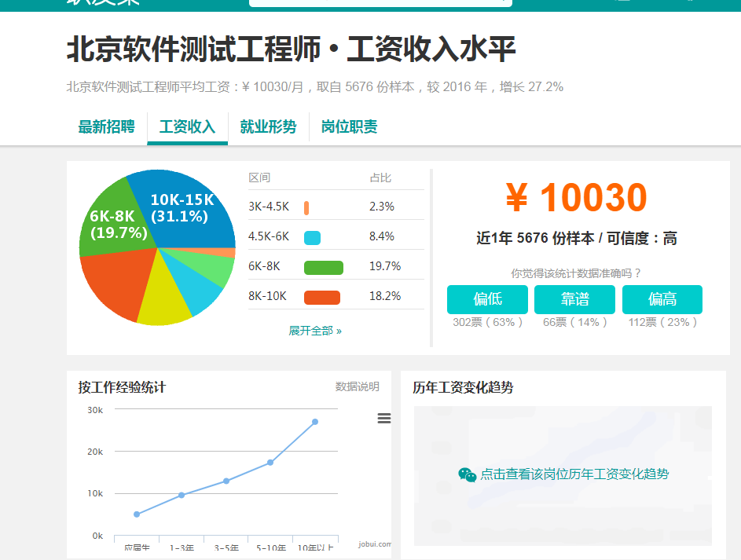Viewport: 741px width, 560px height.
Task: Click the red 8K-10K legend bar
Action: point(321,295)
